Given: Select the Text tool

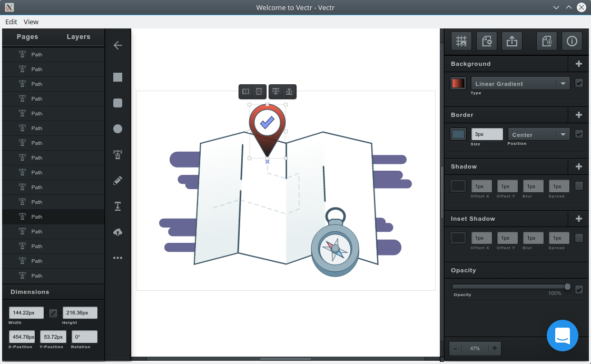Looking at the screenshot, I should (117, 206).
